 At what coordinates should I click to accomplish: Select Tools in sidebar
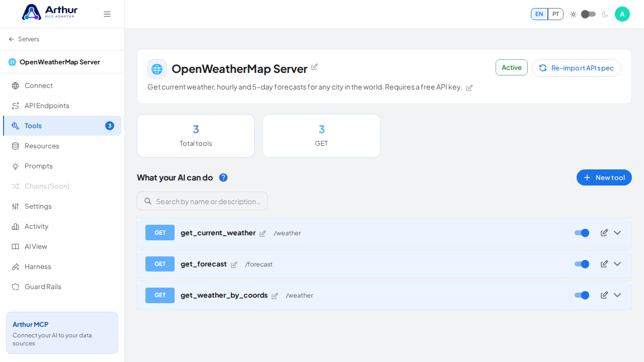click(62, 126)
